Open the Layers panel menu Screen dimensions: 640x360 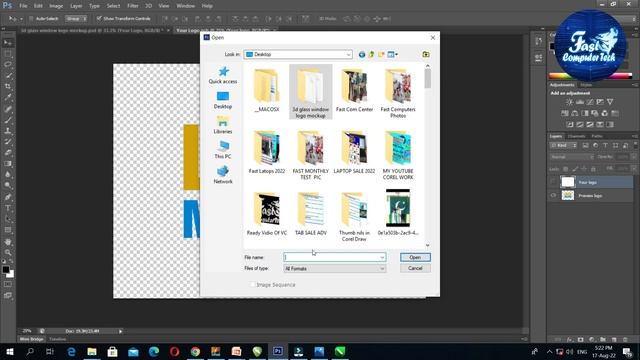(635, 136)
